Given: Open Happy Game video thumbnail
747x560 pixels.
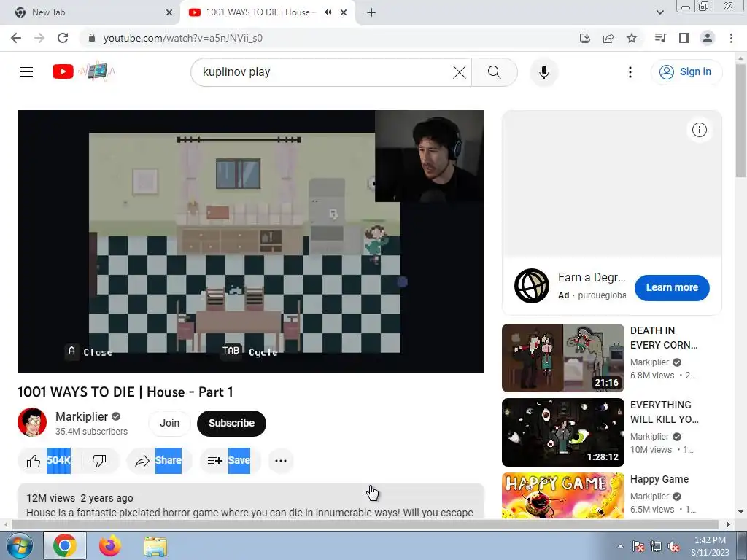Looking at the screenshot, I should pyautogui.click(x=562, y=495).
